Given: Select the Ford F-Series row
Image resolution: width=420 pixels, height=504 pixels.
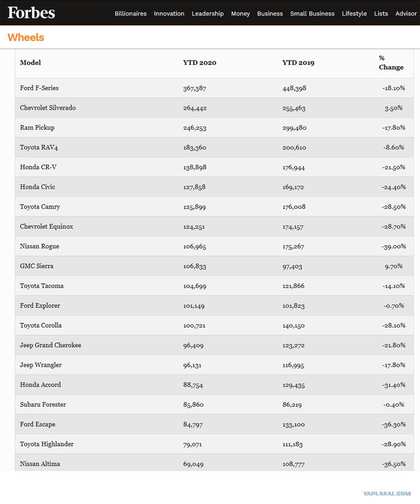Looking at the screenshot, I should pyautogui.click(x=214, y=88).
